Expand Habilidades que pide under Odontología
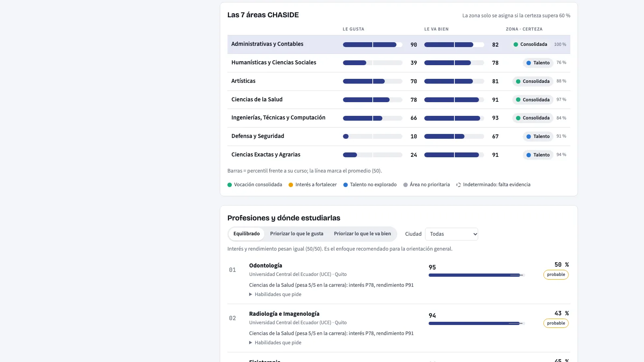The width and height of the screenshot is (644, 362). click(x=275, y=294)
